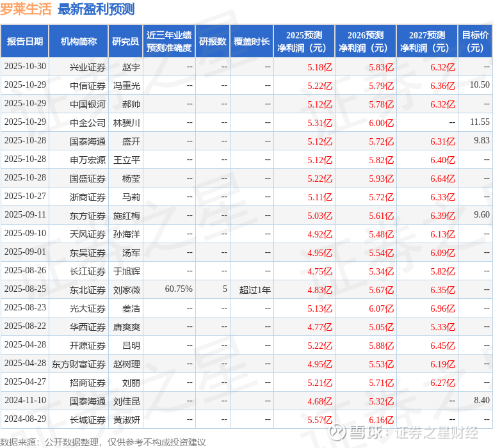This screenshot has width=493, height=448.
Task: Click the 数据来源 disclaimer footer text
Action: pos(103,442)
